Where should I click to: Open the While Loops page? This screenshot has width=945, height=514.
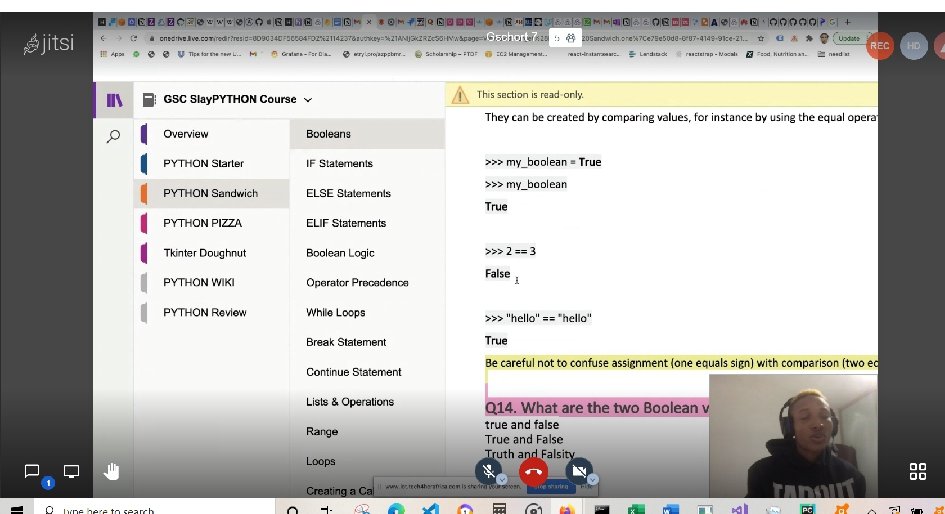[367, 312]
